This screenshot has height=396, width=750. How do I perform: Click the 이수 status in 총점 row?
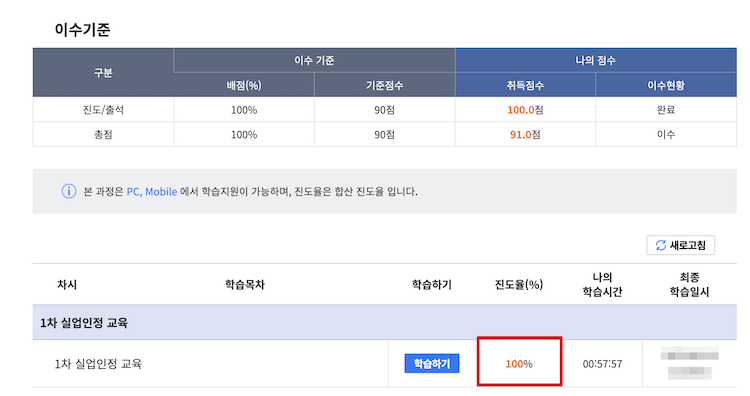point(666,134)
